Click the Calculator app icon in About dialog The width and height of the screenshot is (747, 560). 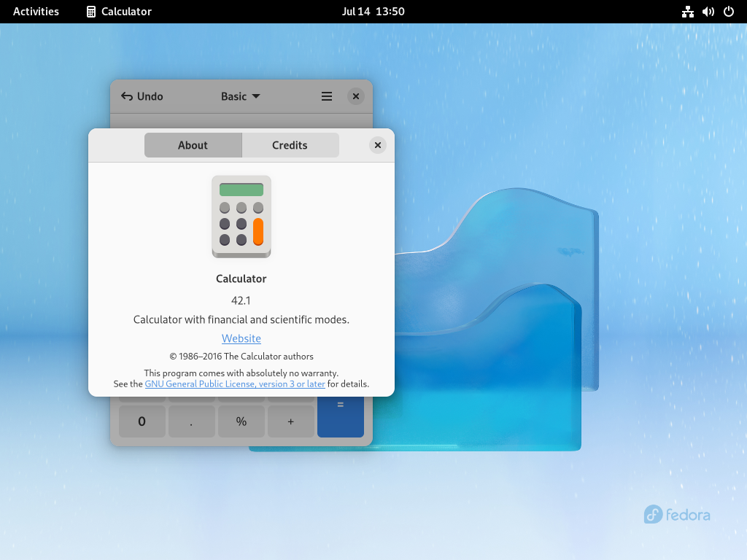(241, 217)
